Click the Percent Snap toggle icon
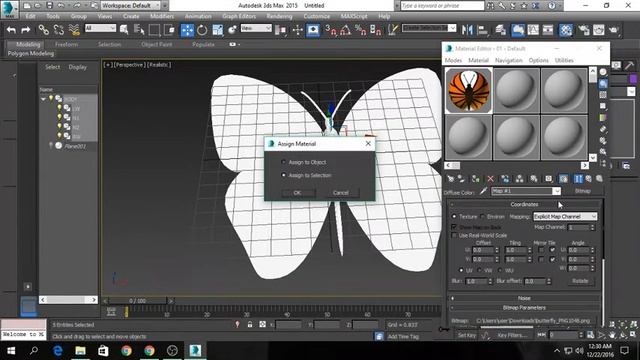The width and height of the screenshot is (640, 360). click(360, 30)
